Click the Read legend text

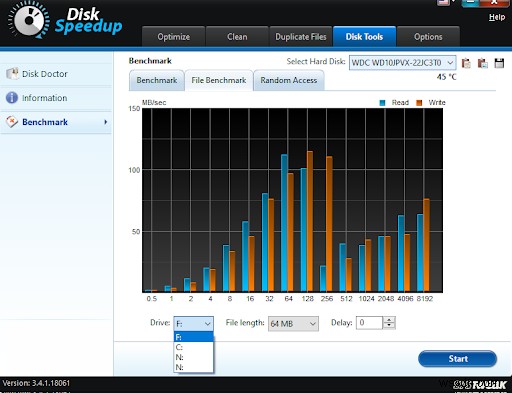(400, 103)
